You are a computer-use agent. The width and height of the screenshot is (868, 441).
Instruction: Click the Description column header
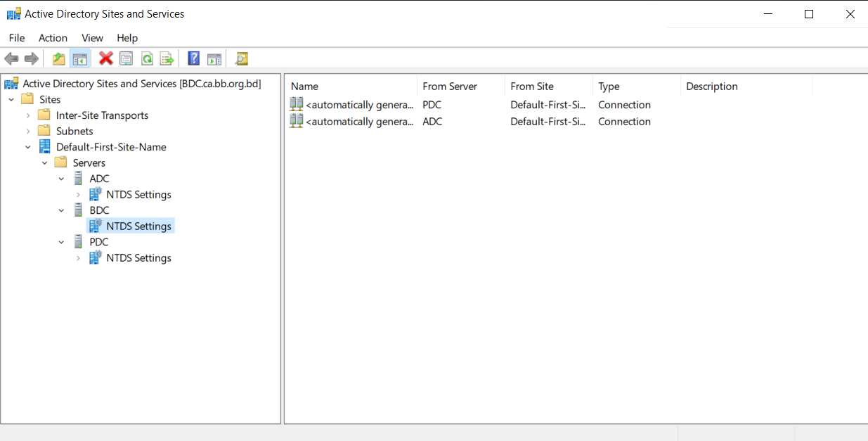pyautogui.click(x=746, y=87)
